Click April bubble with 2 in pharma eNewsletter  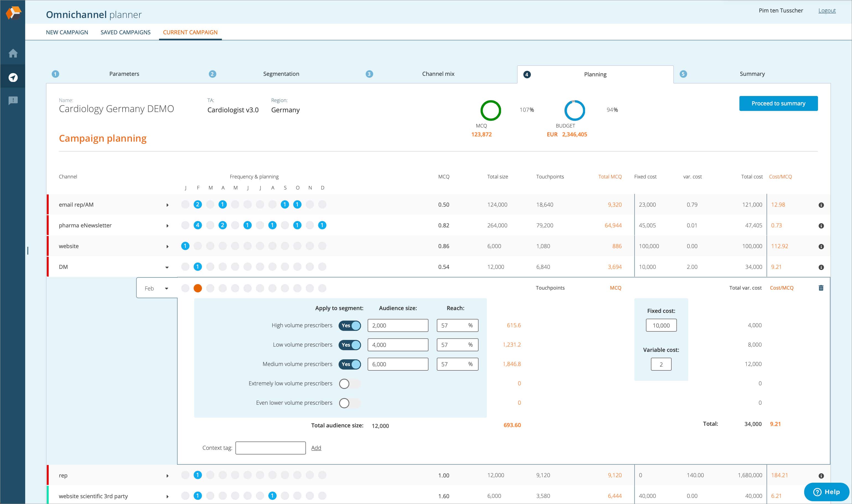tap(222, 225)
